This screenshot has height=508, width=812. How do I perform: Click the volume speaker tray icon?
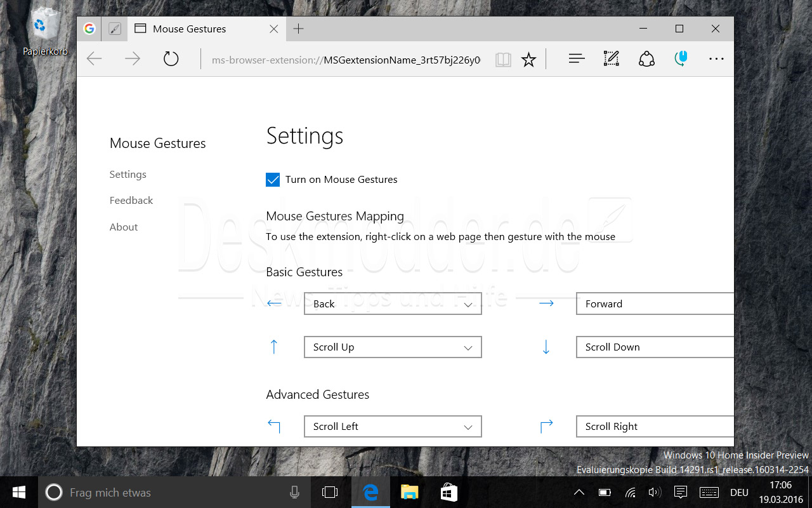(x=655, y=492)
